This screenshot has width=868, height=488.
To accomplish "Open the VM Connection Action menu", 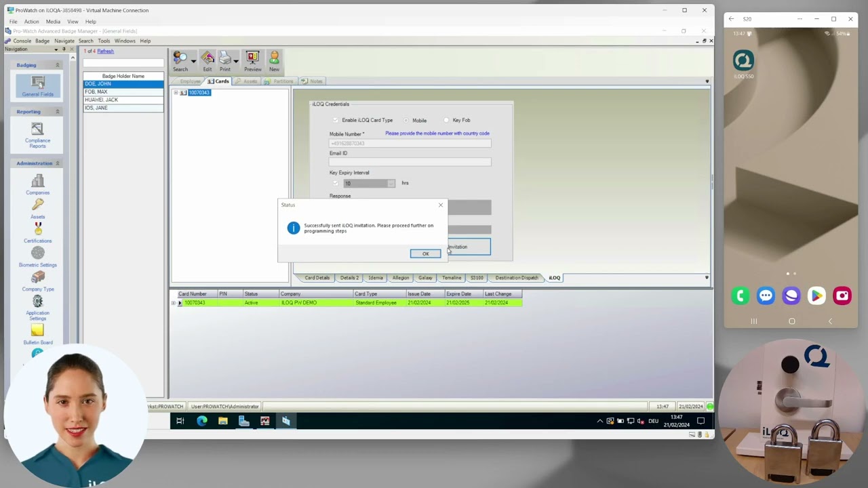I will point(31,22).
